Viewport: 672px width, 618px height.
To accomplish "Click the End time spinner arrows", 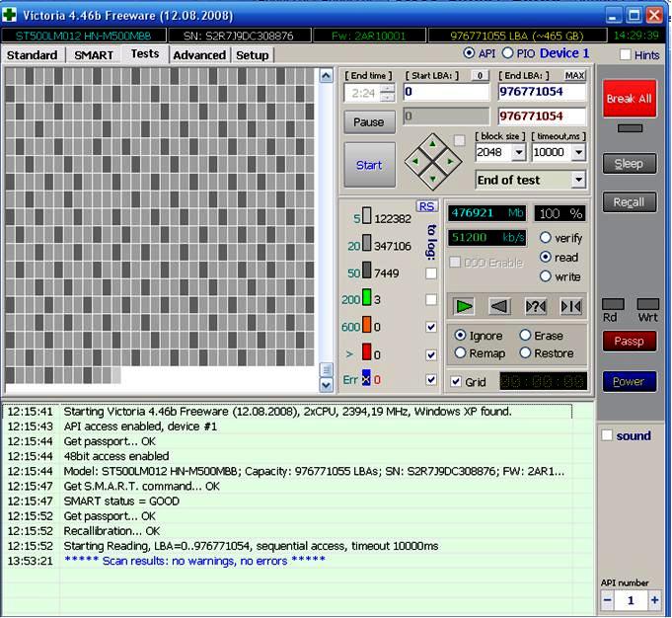I will (388, 93).
